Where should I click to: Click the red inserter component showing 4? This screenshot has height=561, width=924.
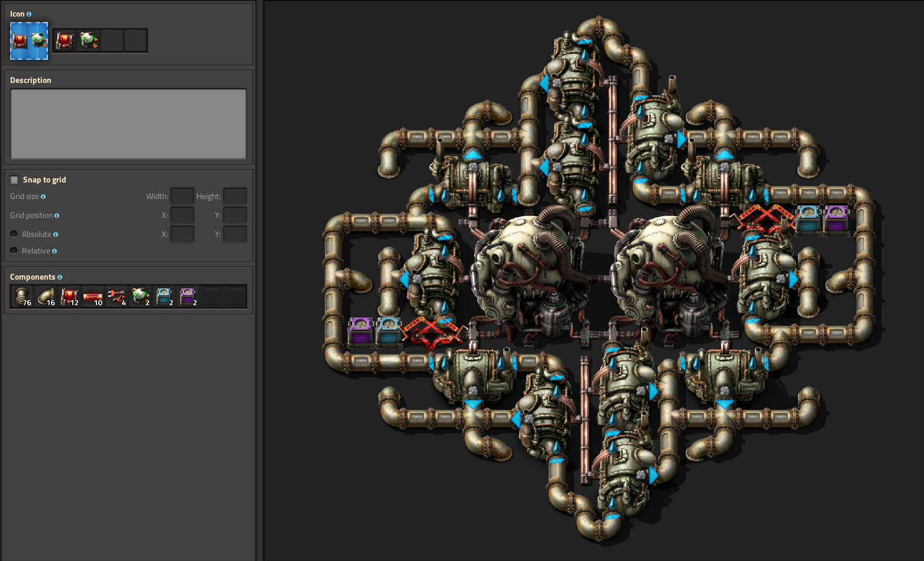[x=117, y=297]
